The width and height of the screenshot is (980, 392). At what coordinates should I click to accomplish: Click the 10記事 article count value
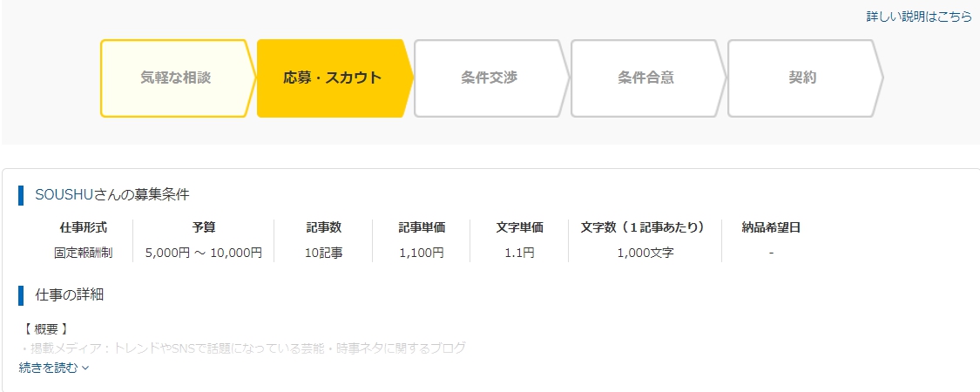(323, 253)
